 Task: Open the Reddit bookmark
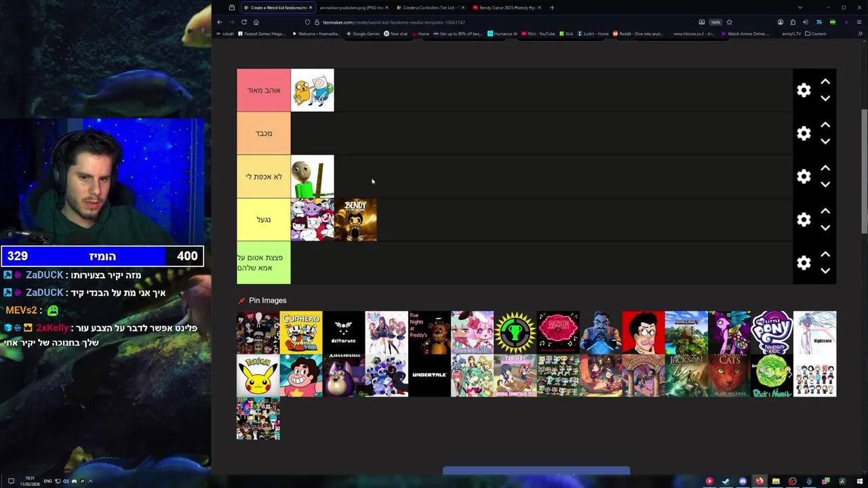pos(638,34)
